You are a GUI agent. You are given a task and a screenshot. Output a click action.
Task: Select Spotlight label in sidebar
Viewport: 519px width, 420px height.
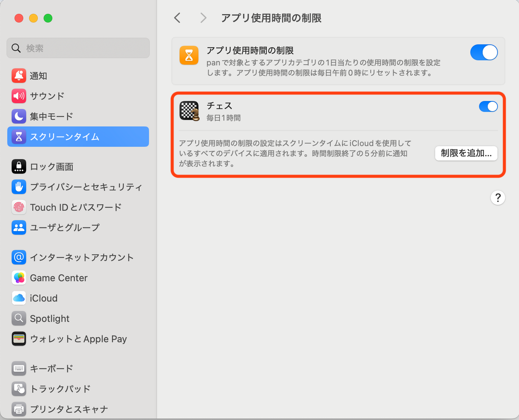click(x=50, y=319)
